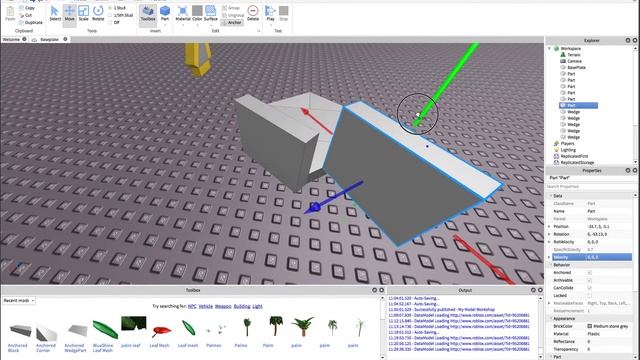The image size is (640, 360).
Task: Open the Color picker in ribbon
Action: coord(197,13)
